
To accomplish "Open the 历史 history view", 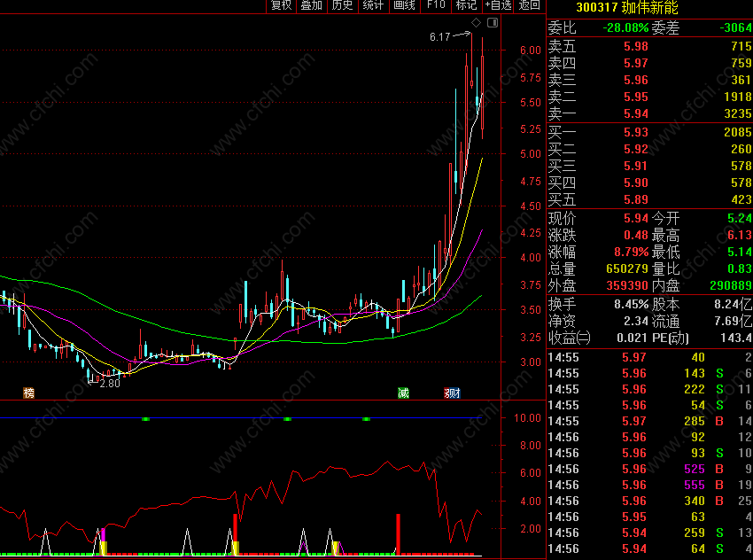I will (343, 5).
